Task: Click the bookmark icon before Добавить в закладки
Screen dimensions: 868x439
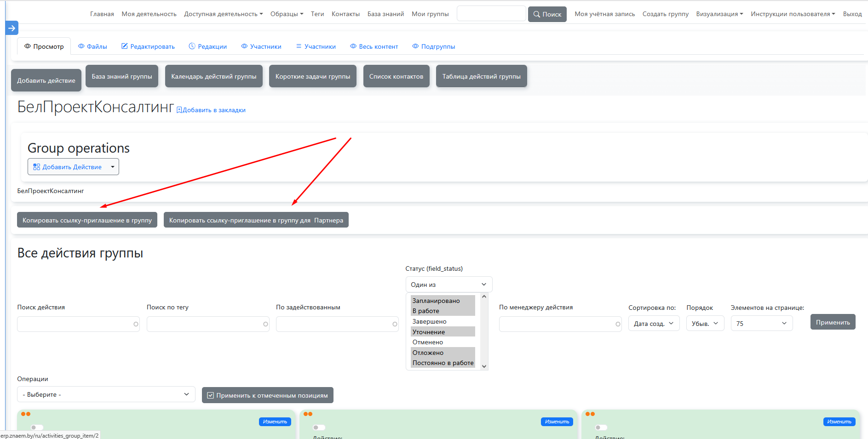Action: tap(179, 110)
